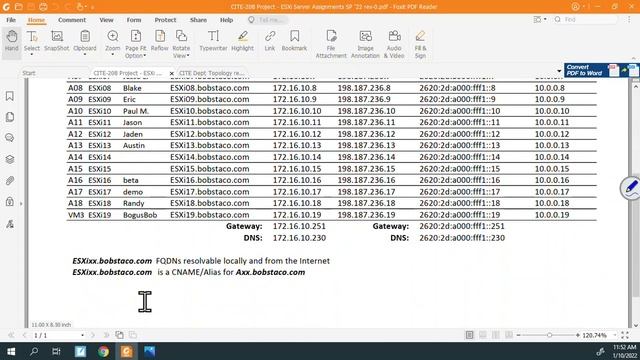The image size is (640, 360).
Task: Open the Windows Start menu
Action: [11, 351]
